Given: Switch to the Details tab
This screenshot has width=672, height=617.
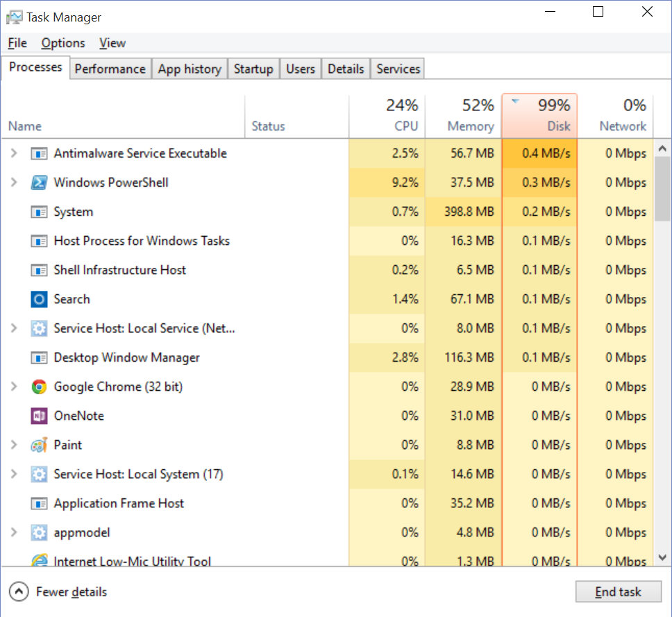Looking at the screenshot, I should 346,69.
